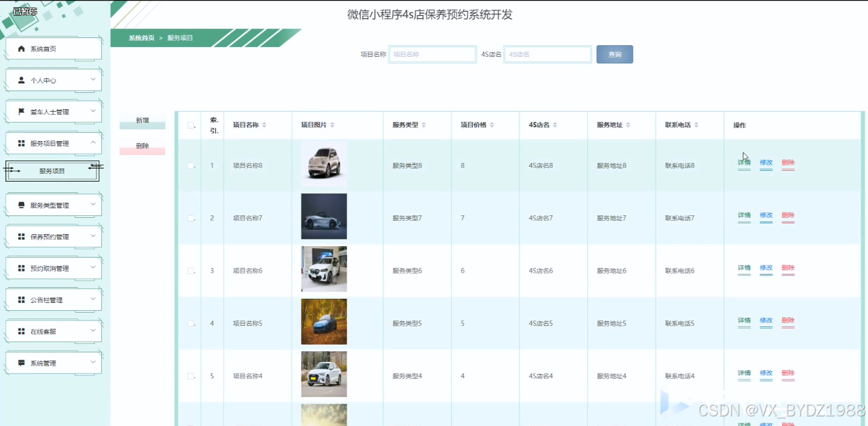
Task: Open the 个人中心 menu label
Action: coord(43,80)
